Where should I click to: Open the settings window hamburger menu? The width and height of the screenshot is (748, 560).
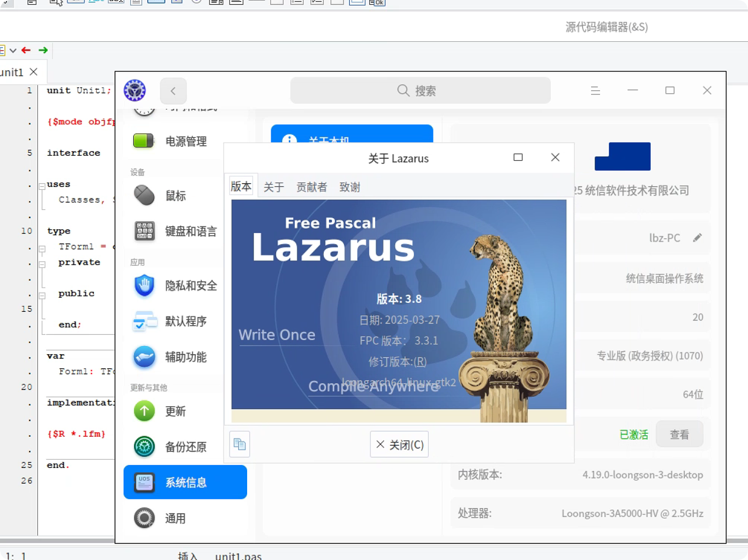coord(596,91)
